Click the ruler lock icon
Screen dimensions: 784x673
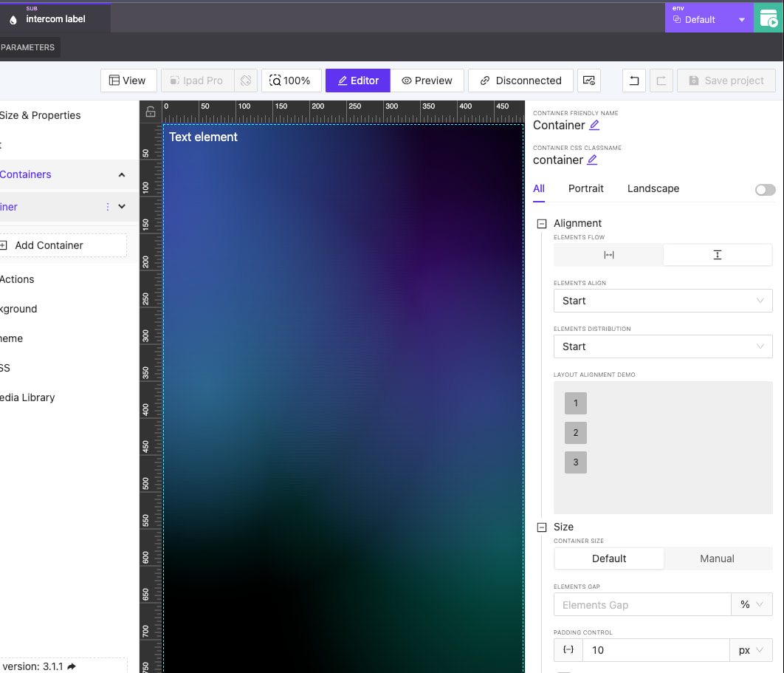[151, 112]
